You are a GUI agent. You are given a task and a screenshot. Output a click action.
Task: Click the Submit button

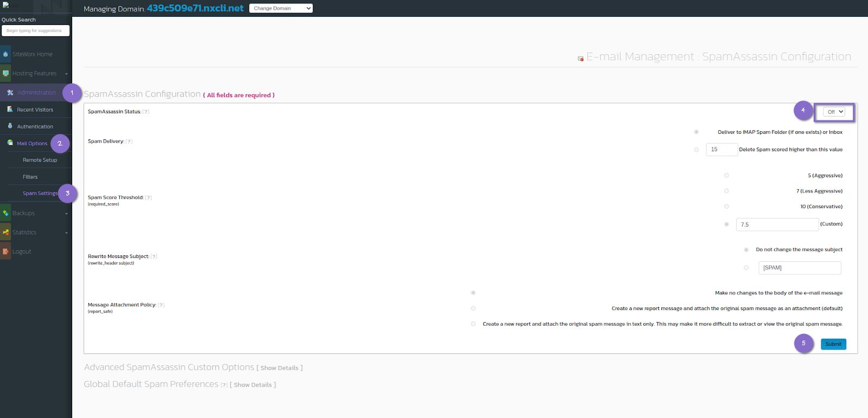point(833,344)
